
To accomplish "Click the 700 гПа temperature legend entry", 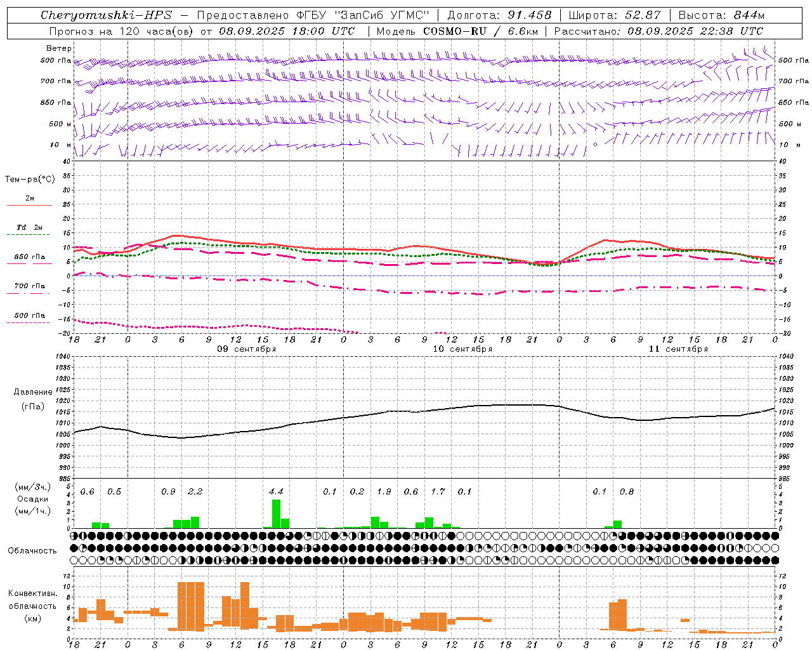I will point(30,286).
